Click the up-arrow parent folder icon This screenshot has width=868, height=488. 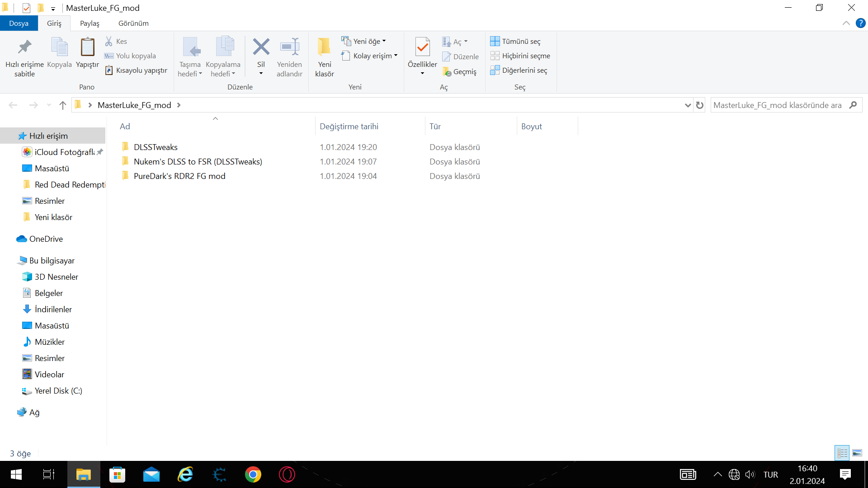click(x=63, y=105)
